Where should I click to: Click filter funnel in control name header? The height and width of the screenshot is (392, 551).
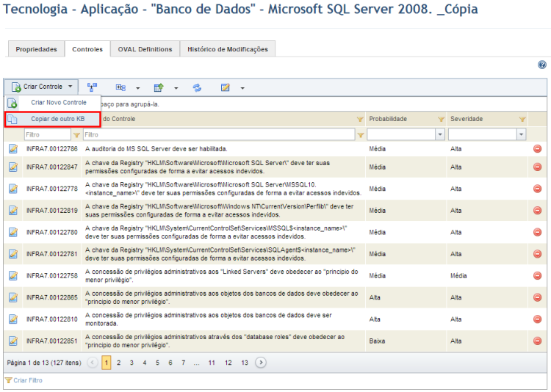(360, 120)
